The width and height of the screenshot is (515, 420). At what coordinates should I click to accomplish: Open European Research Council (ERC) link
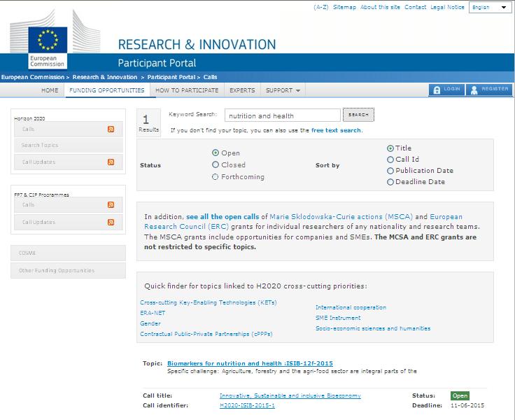tap(186, 227)
